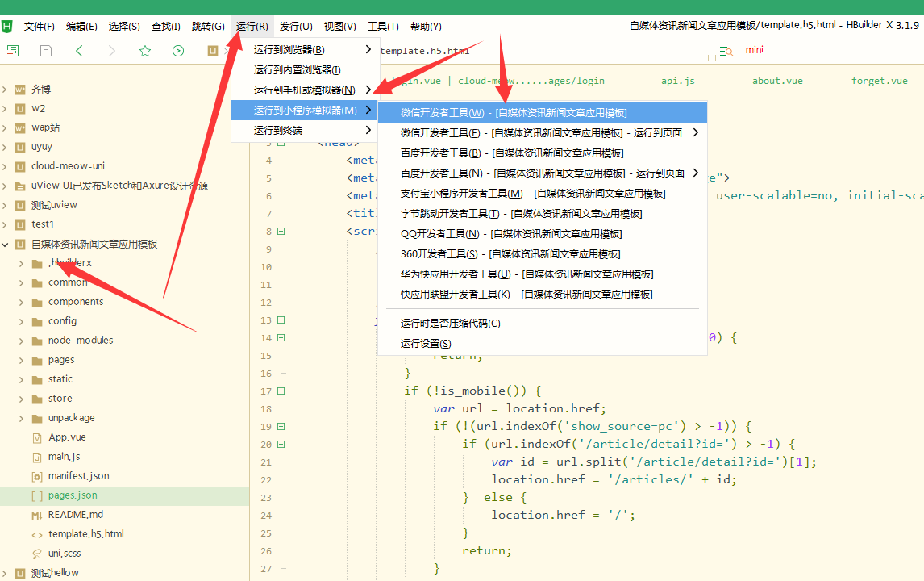
Task: Open 运行到手机或模拟器(N) submenu
Action: click(x=305, y=90)
